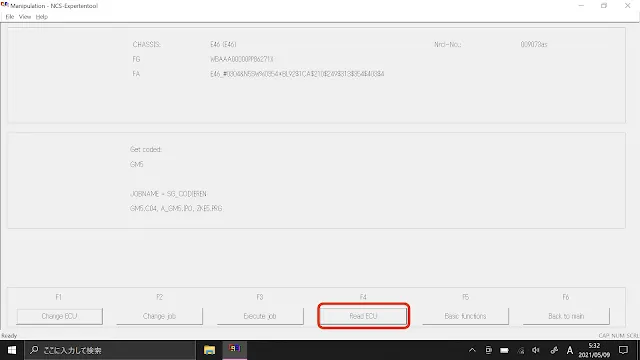The image size is (640, 360).
Task: Click the taskbar clock and date
Action: coord(594,350)
